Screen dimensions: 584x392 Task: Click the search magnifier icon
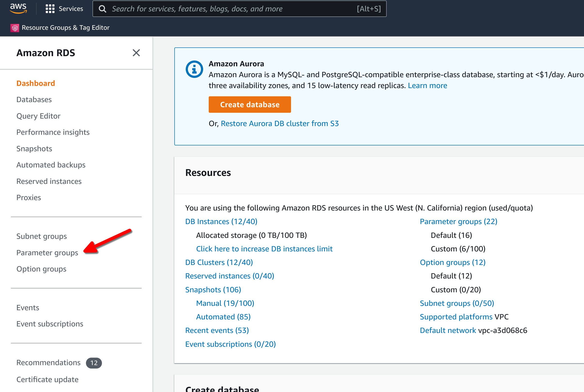coord(102,9)
